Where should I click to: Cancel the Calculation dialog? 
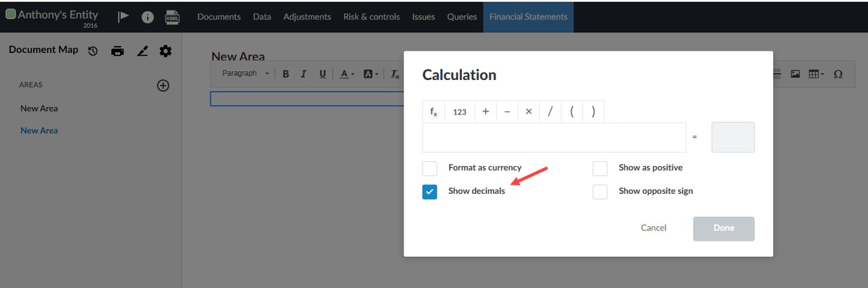[654, 228]
